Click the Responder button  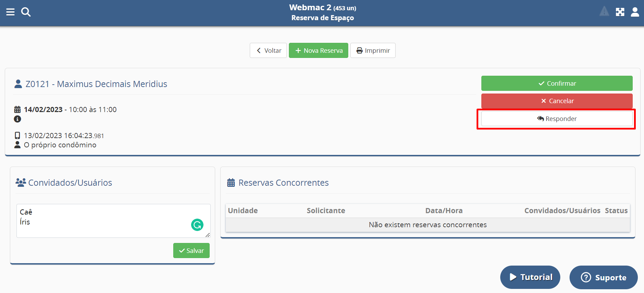[557, 119]
